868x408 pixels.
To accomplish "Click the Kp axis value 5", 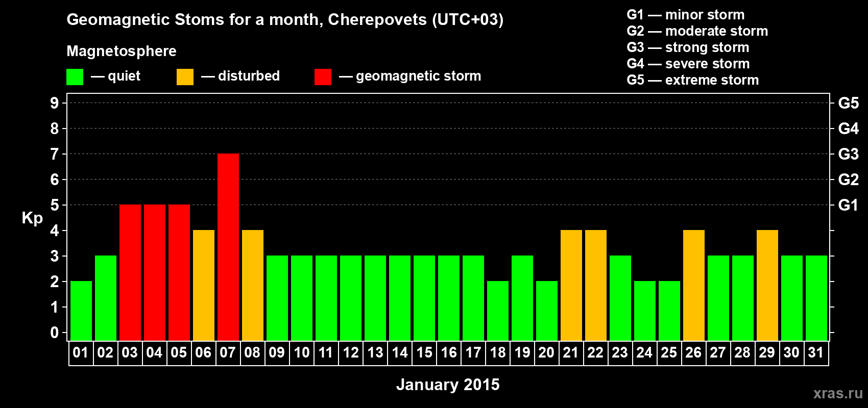I will 55,205.
